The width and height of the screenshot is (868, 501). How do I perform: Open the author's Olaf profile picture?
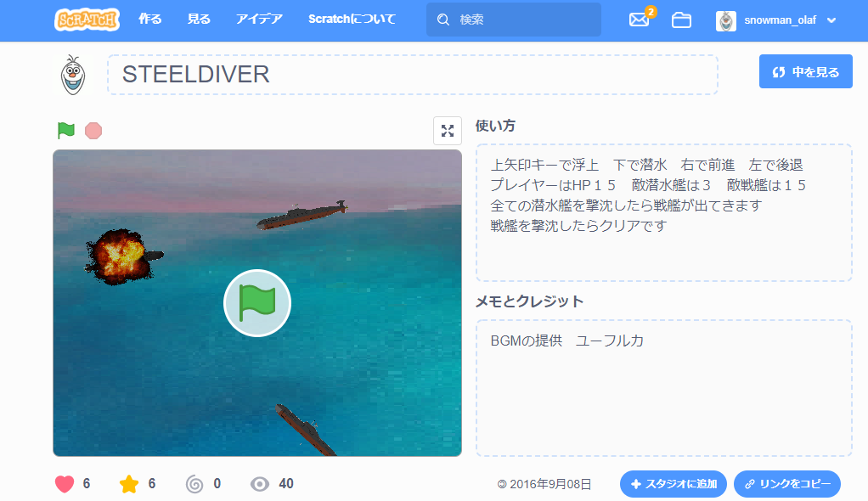click(x=73, y=76)
